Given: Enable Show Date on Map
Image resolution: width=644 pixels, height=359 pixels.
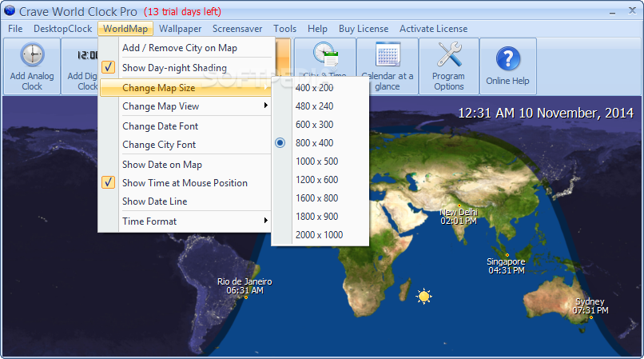Looking at the screenshot, I should point(162,165).
